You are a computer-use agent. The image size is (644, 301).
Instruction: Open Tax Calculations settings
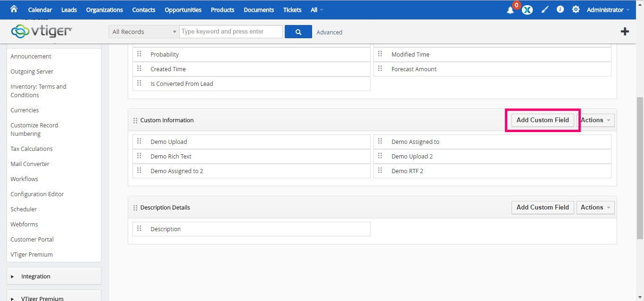32,149
